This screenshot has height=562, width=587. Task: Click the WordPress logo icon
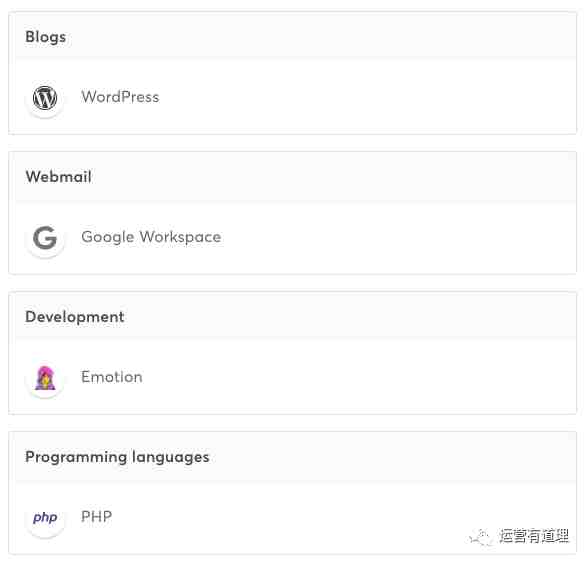coord(45,98)
